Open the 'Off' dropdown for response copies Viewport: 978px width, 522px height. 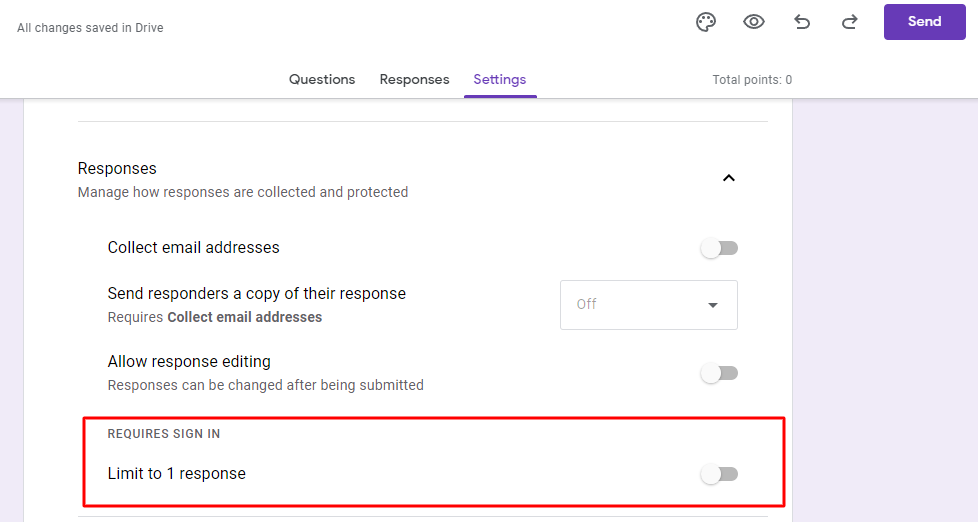[649, 304]
